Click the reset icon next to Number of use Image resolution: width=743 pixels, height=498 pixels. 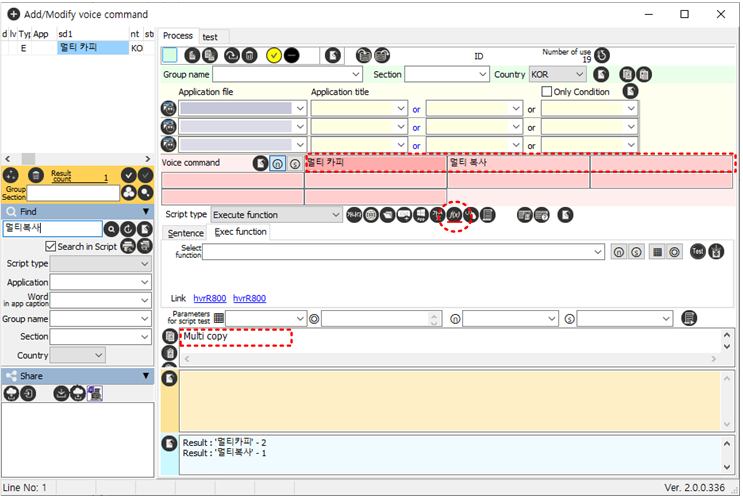point(602,55)
